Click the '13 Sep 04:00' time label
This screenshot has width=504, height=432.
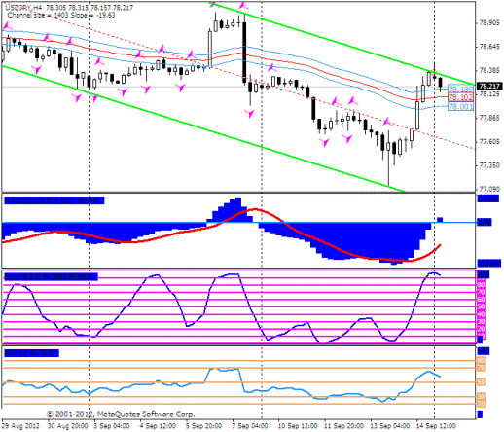click(x=390, y=426)
